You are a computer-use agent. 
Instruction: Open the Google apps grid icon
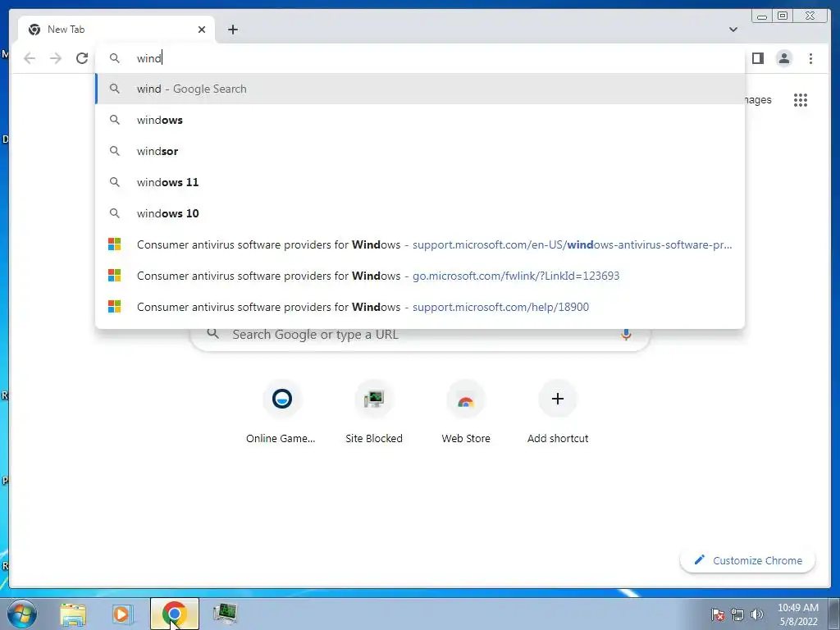(x=801, y=99)
